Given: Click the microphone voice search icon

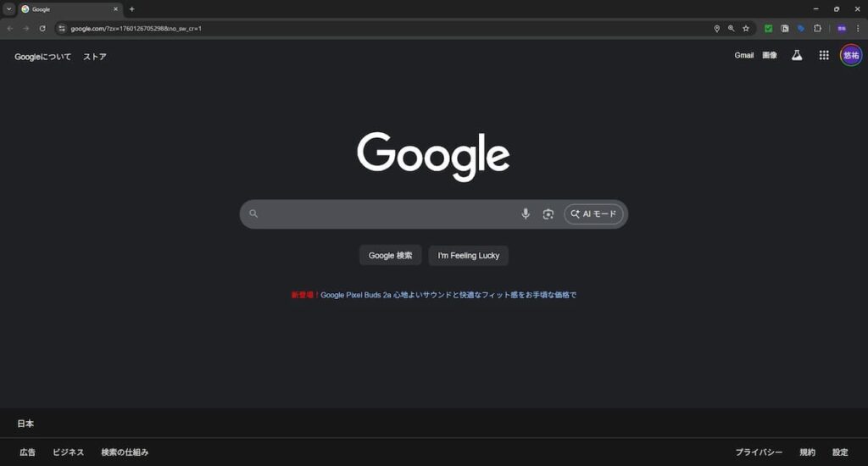Looking at the screenshot, I should (x=526, y=214).
